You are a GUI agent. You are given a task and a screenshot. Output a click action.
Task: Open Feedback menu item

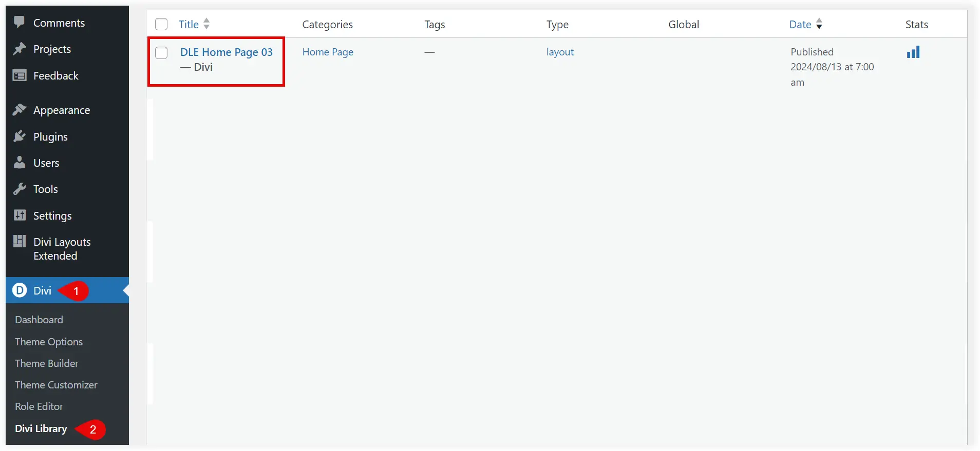click(x=56, y=75)
